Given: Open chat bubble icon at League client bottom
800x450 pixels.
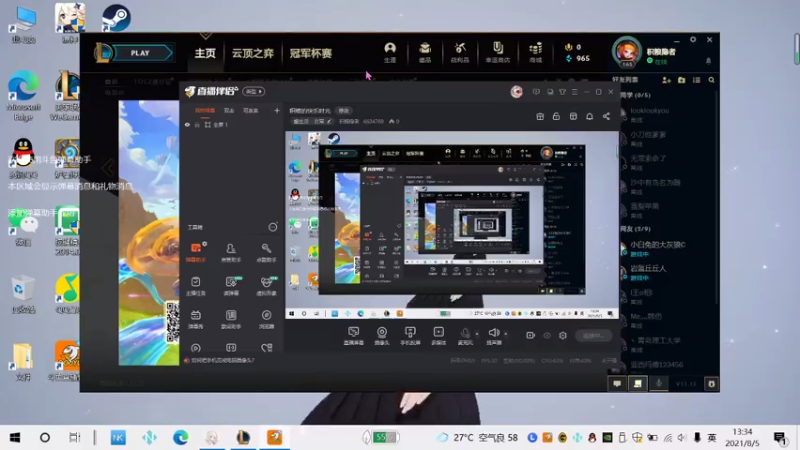Looking at the screenshot, I should (x=617, y=384).
